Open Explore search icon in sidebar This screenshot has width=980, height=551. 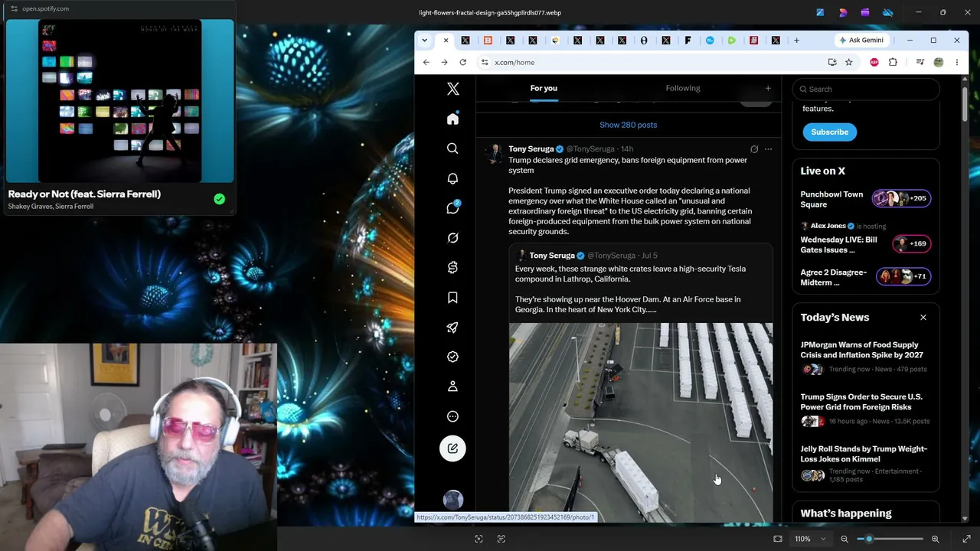452,148
